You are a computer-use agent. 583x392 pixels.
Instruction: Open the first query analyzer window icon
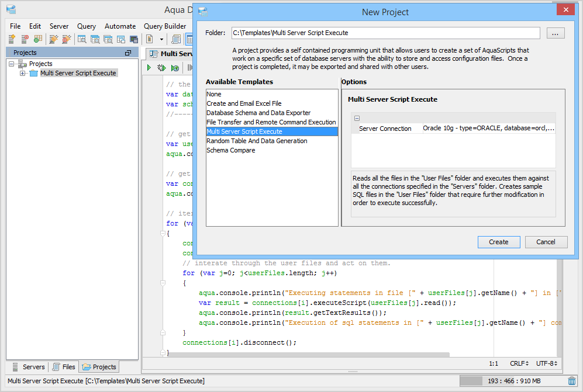(82, 39)
